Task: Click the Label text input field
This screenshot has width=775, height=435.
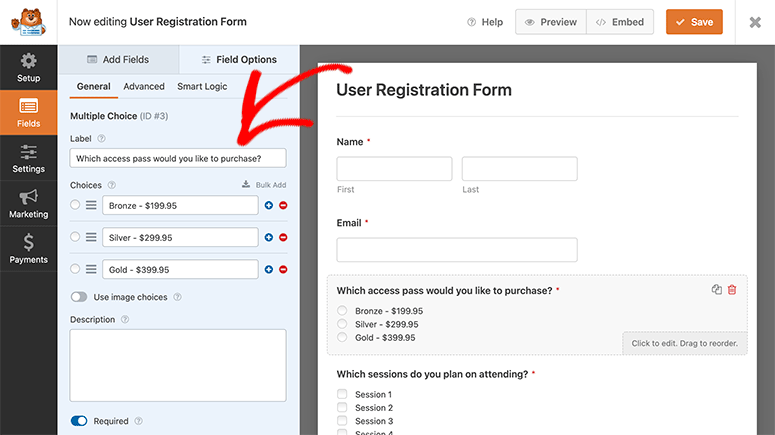Action: point(178,158)
